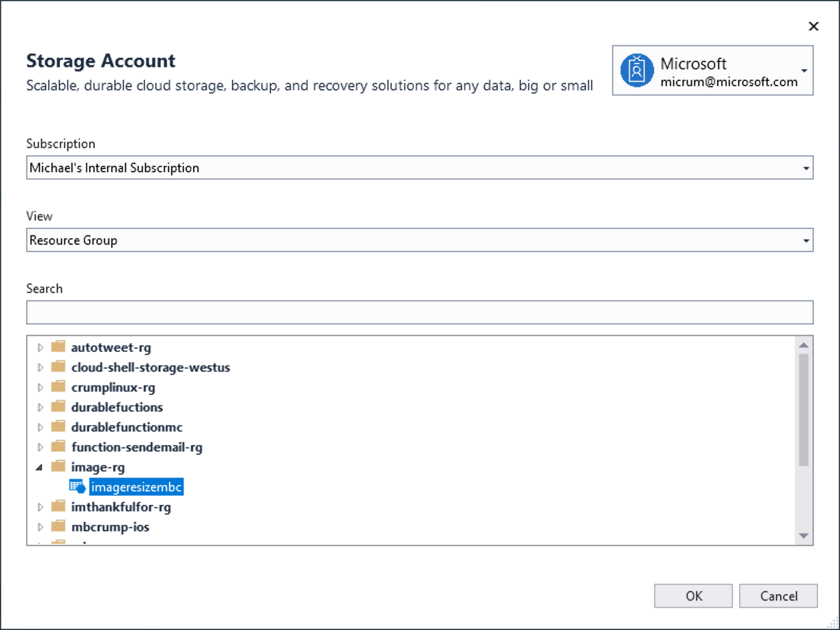Click the mbcrump-ios folder icon
This screenshot has height=630, width=840.
point(58,527)
